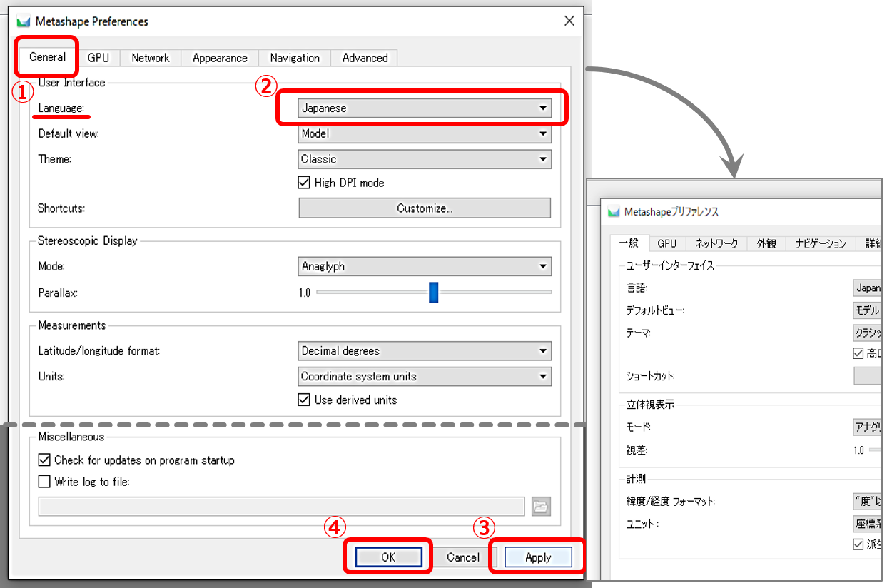Click the Language: label
The width and height of the screenshot is (887, 588).
click(x=61, y=108)
